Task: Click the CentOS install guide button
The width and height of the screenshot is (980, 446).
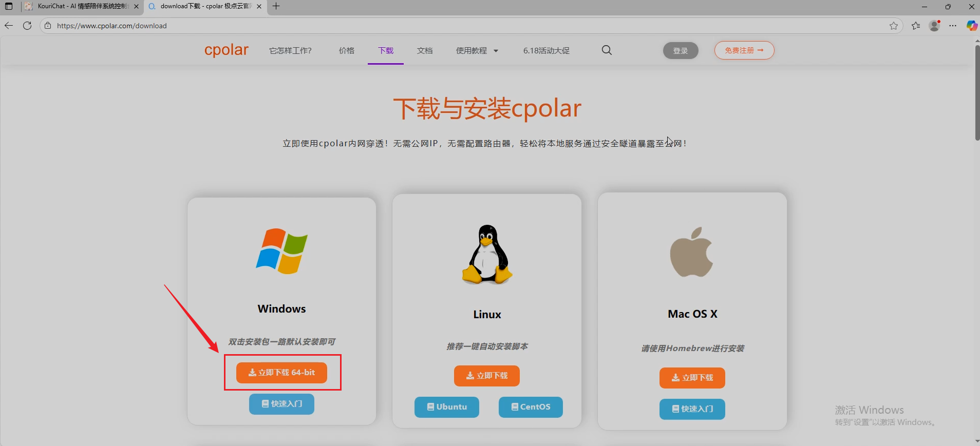Action: (531, 407)
